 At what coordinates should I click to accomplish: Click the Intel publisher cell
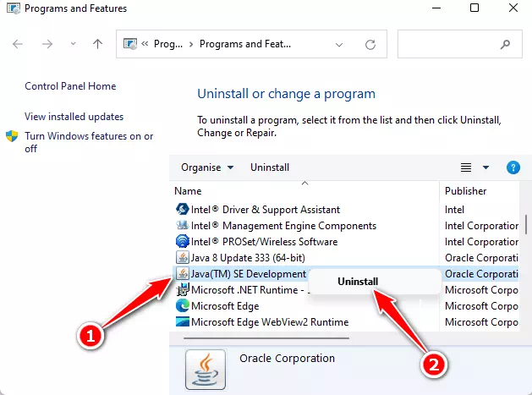(x=454, y=210)
